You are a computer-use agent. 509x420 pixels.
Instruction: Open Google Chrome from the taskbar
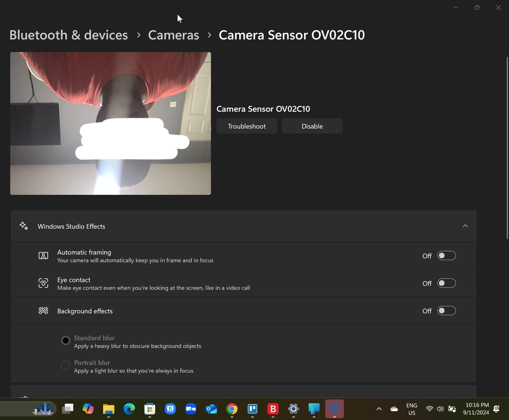coord(232,409)
